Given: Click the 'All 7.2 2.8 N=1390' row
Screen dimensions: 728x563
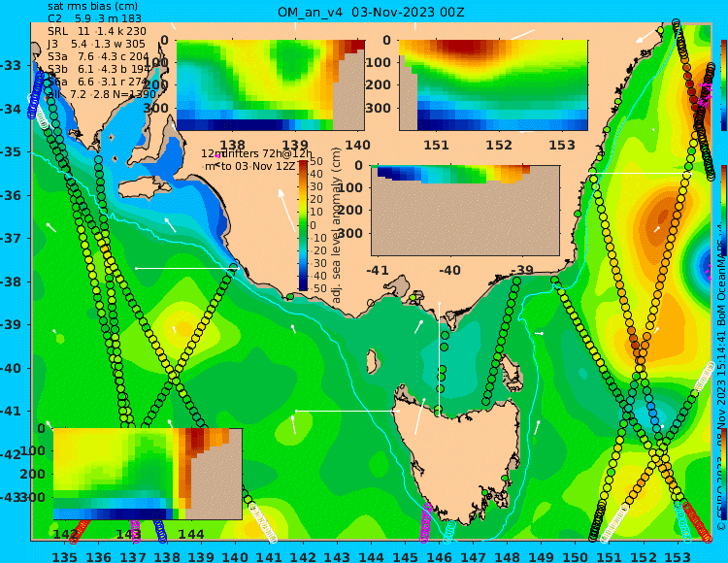Looking at the screenshot, I should 102,94.
